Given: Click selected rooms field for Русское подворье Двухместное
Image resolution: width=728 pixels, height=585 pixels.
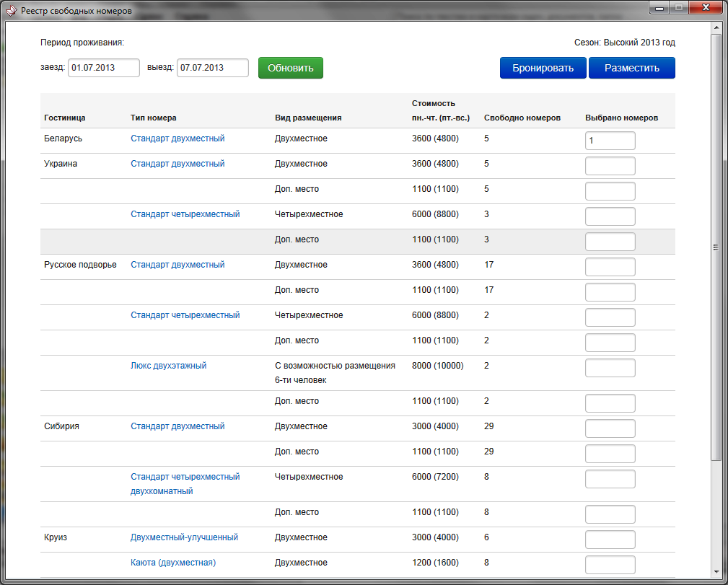Looking at the screenshot, I should [x=610, y=267].
